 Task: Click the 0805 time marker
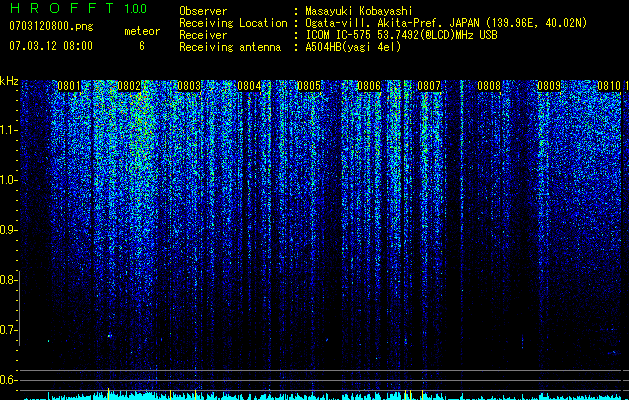309,86
